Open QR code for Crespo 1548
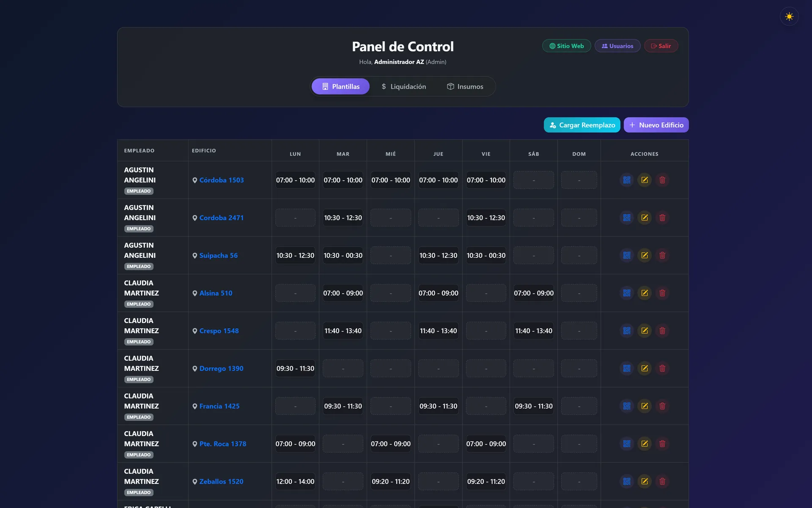This screenshot has height=508, width=812. point(627,331)
